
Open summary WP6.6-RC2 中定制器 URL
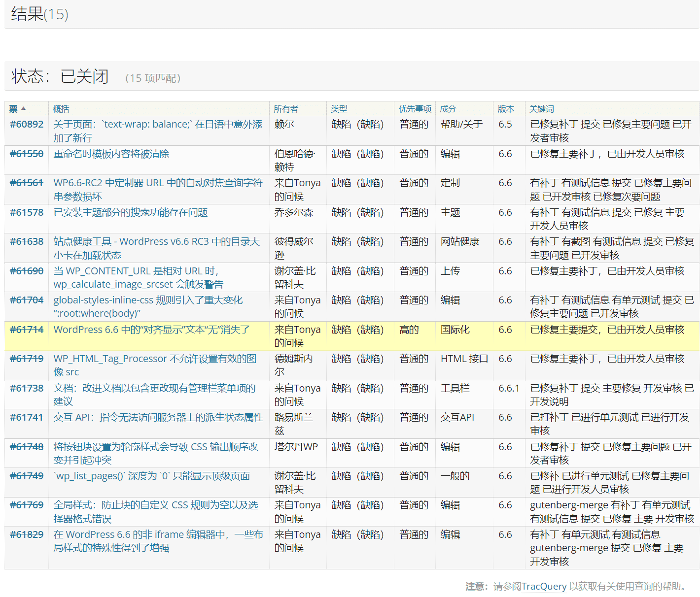[x=158, y=190]
